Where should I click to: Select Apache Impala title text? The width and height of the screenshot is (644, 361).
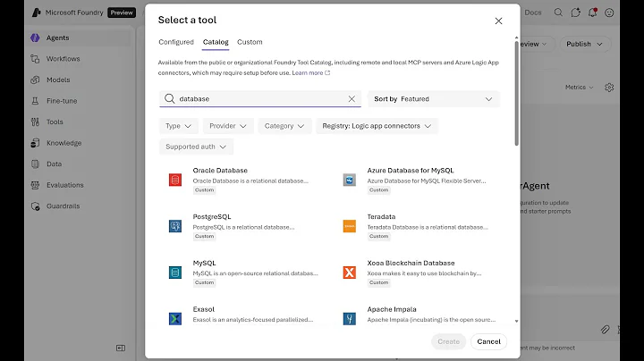tap(392, 309)
